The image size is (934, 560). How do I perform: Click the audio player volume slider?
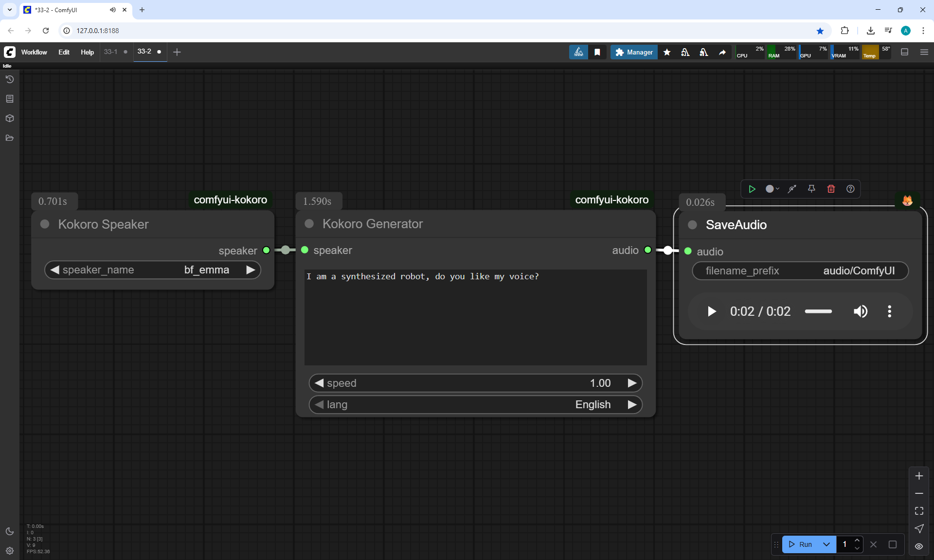coord(818,311)
